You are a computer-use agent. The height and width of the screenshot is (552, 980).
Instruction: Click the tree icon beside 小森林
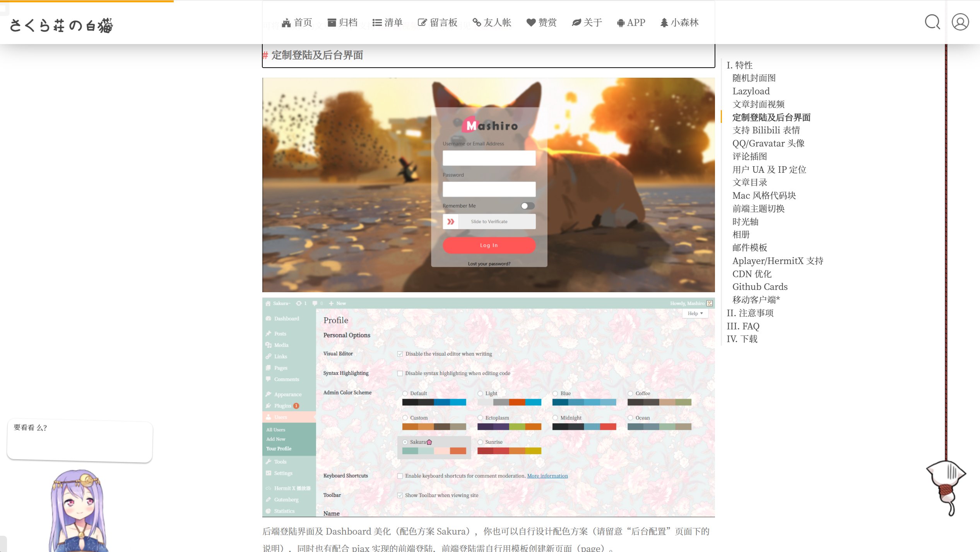(664, 22)
